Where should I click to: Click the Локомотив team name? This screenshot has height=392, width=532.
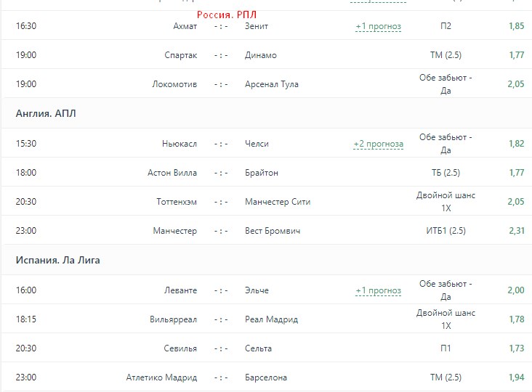(174, 84)
